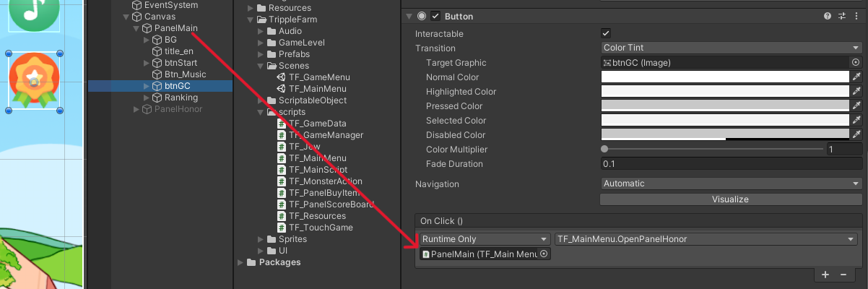868x289 pixels.
Task: Click the Color Multiplier slider handle
Action: (x=604, y=150)
